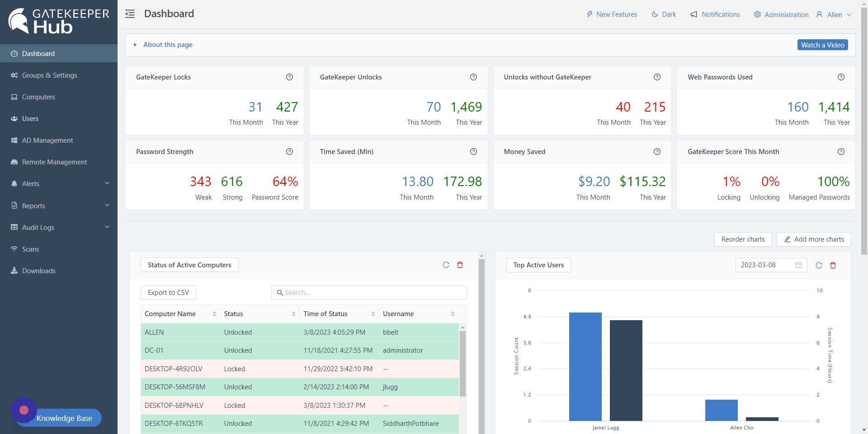The height and width of the screenshot is (434, 868).
Task: Refresh the Top Active Users chart
Action: coord(819,265)
